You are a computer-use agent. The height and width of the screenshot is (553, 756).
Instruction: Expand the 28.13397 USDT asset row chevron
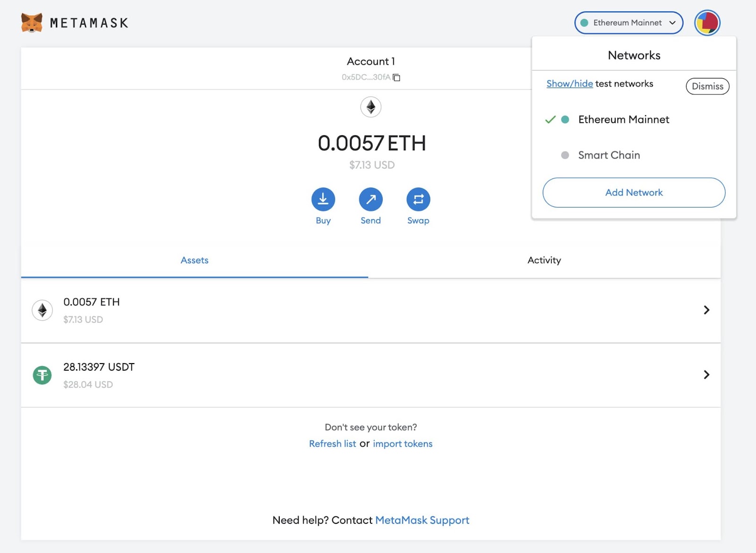point(706,374)
